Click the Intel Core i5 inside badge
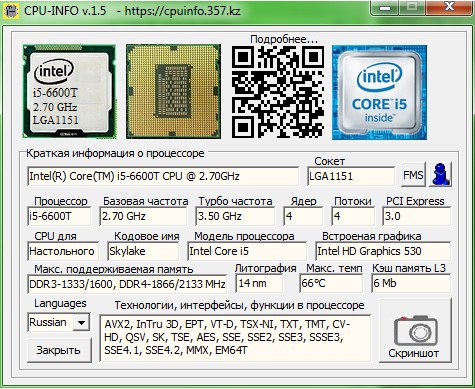The height and width of the screenshot is (389, 475). coord(379,92)
